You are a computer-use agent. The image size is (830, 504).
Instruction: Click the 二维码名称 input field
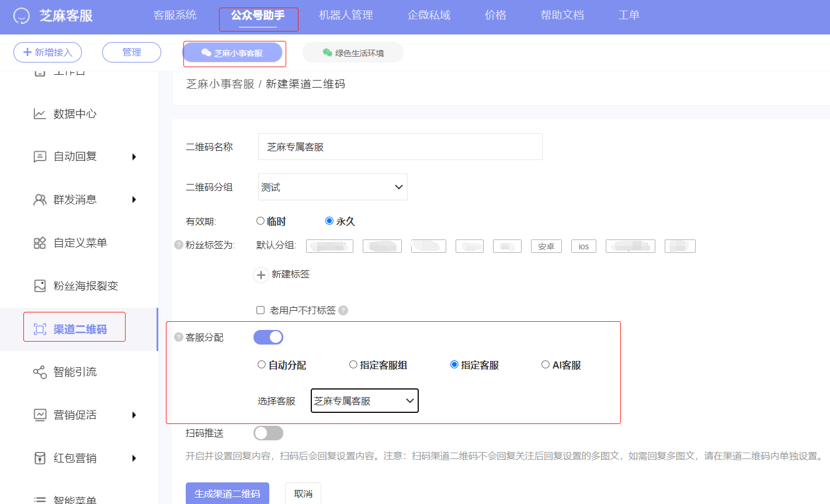click(400, 147)
